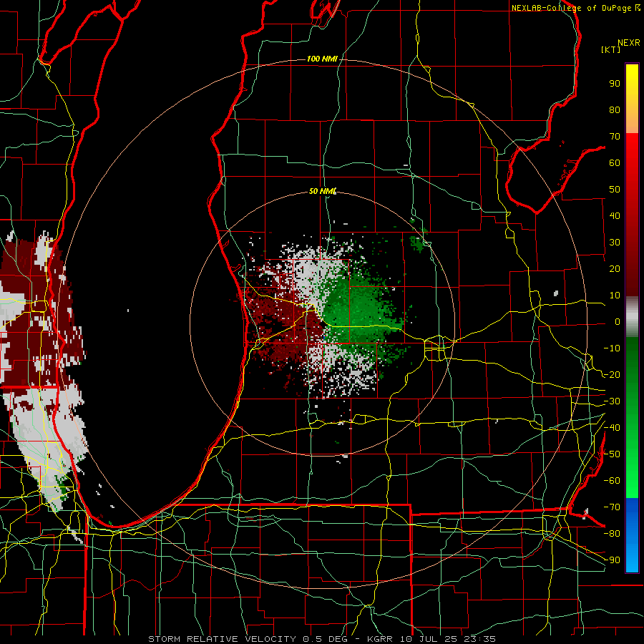Click the 50 NMI range ring label
The width and height of the screenshot is (644, 644).
pyautogui.click(x=323, y=191)
